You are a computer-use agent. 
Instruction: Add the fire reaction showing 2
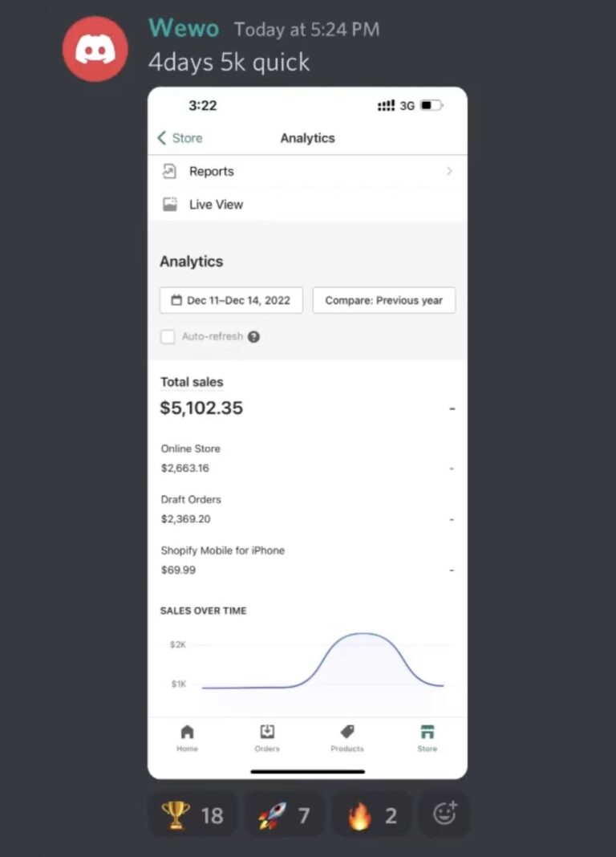click(x=372, y=815)
